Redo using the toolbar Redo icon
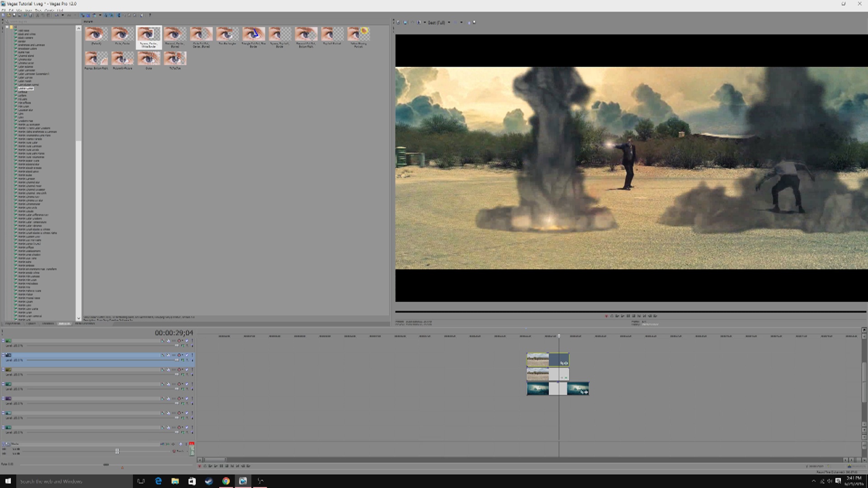Viewport: 868px width, 488px height. point(69,15)
